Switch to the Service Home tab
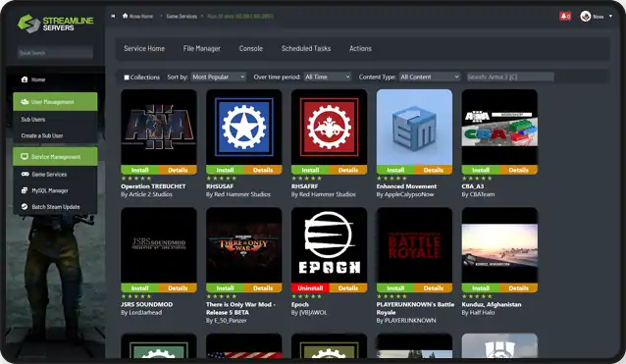Image resolution: width=626 pixels, height=364 pixels. pyautogui.click(x=144, y=48)
